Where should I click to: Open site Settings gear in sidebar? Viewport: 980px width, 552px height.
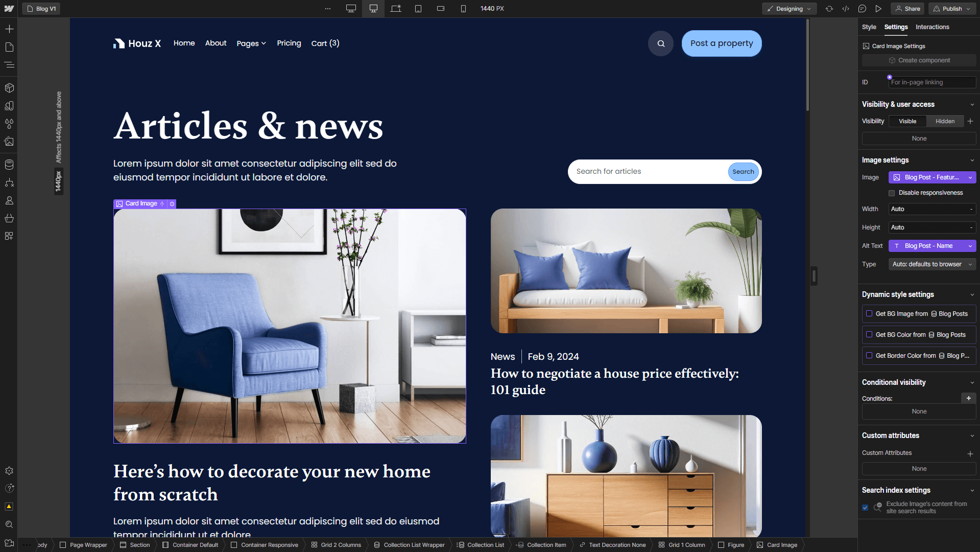(x=9, y=471)
